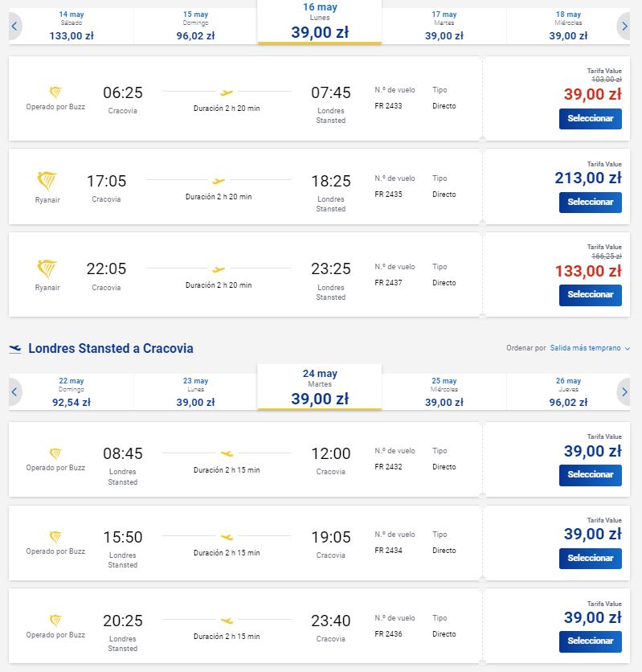Click the Ryanair harp logo on 22:05 flight

47,269
